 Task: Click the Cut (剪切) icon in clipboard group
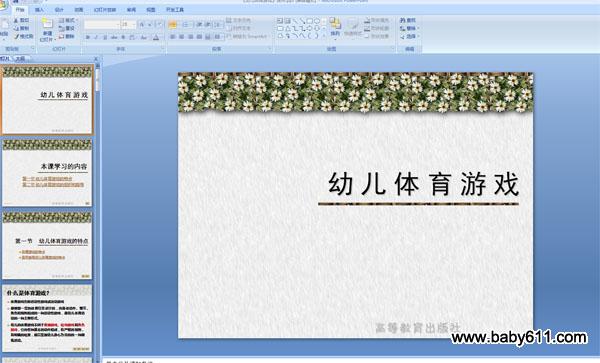tap(16, 20)
